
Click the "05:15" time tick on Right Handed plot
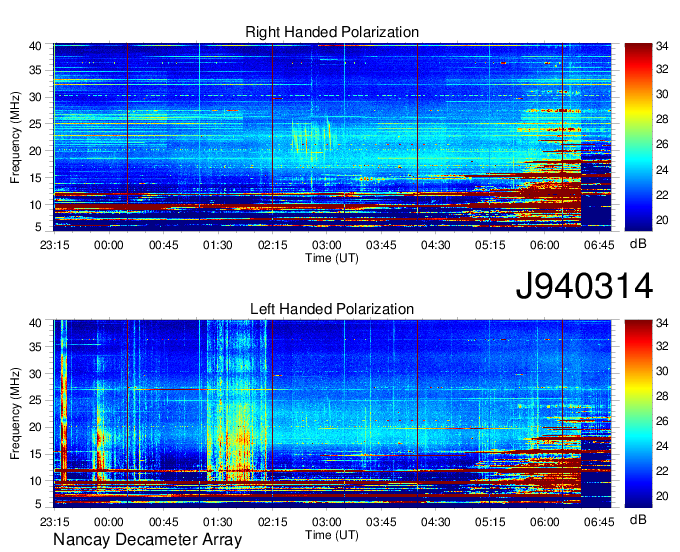tap(490, 245)
